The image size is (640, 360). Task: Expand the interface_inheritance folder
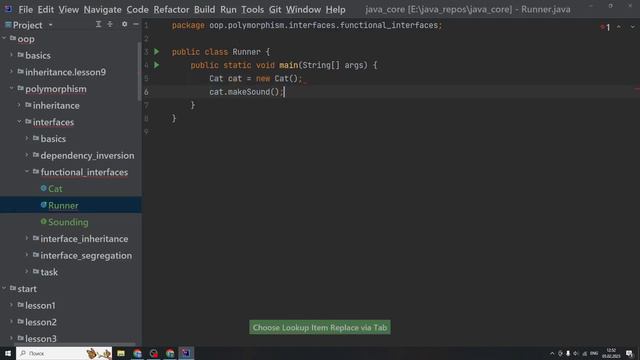[x=27, y=238]
